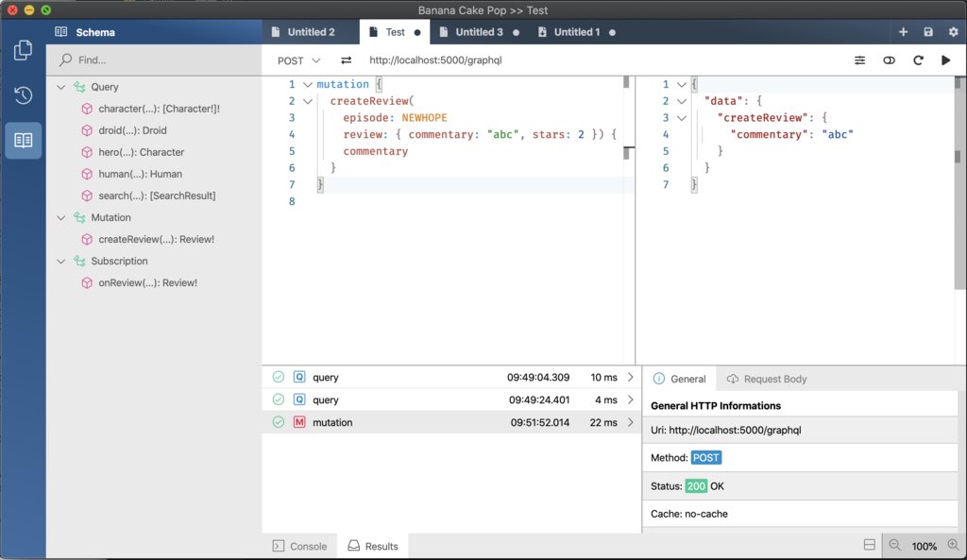
Task: Click the unsaved dot on Untitled 3 tab
Action: tap(517, 33)
